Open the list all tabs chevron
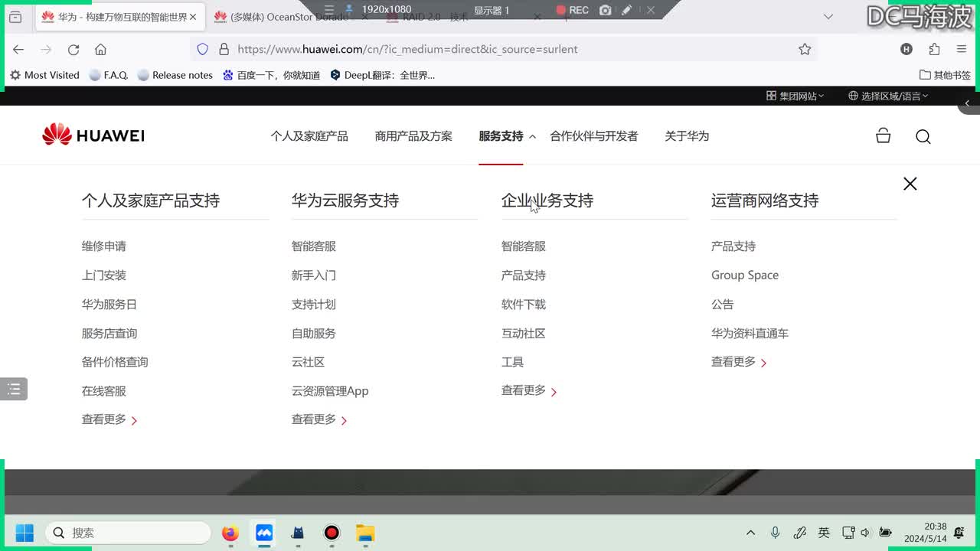This screenshot has height=551, width=980. click(828, 17)
